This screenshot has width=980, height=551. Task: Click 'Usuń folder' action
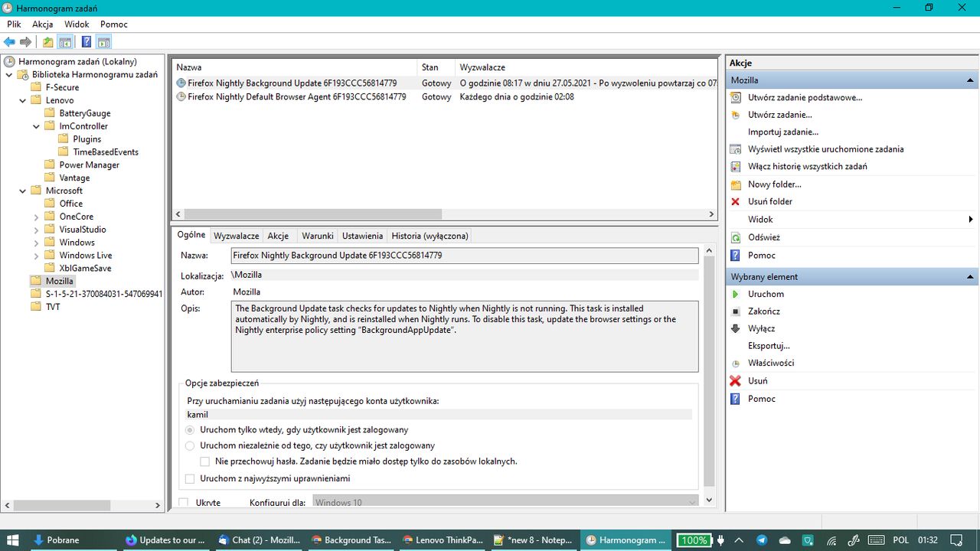pyautogui.click(x=770, y=201)
